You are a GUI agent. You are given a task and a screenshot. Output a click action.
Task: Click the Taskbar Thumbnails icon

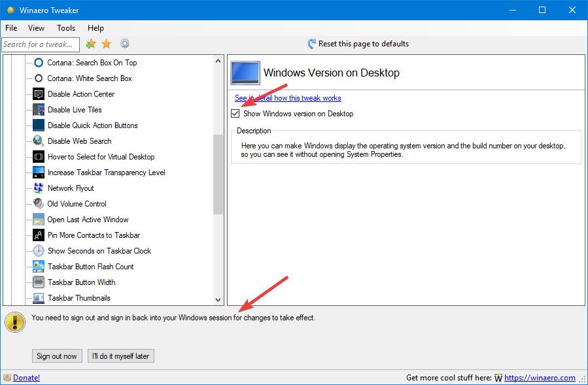tap(39, 298)
